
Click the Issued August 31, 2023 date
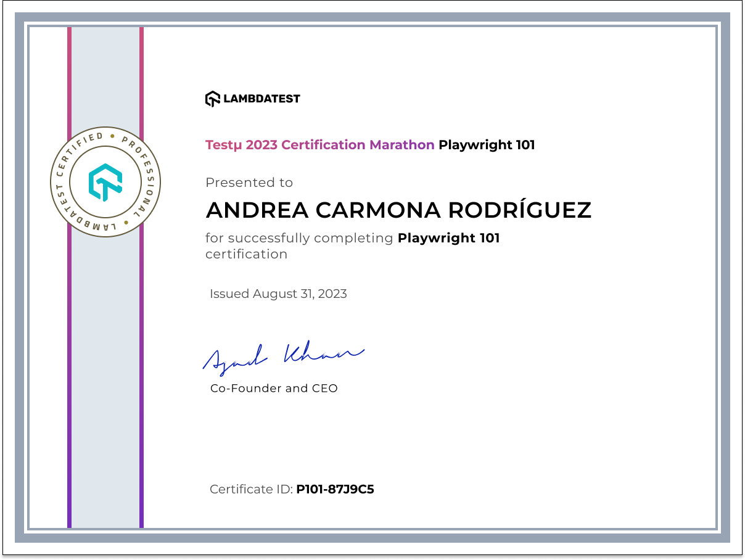point(278,294)
